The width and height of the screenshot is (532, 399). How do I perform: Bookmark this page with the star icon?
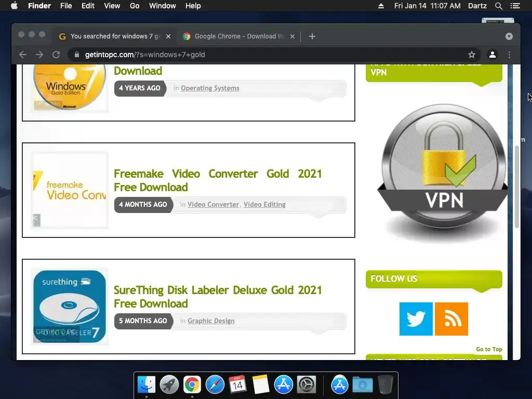tap(472, 55)
